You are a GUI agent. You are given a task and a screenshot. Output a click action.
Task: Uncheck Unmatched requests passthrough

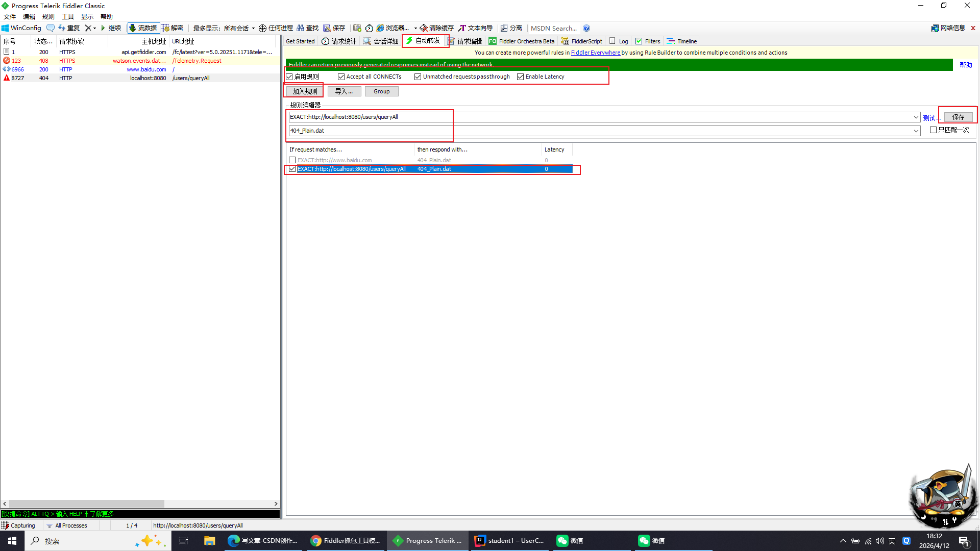pos(418,77)
